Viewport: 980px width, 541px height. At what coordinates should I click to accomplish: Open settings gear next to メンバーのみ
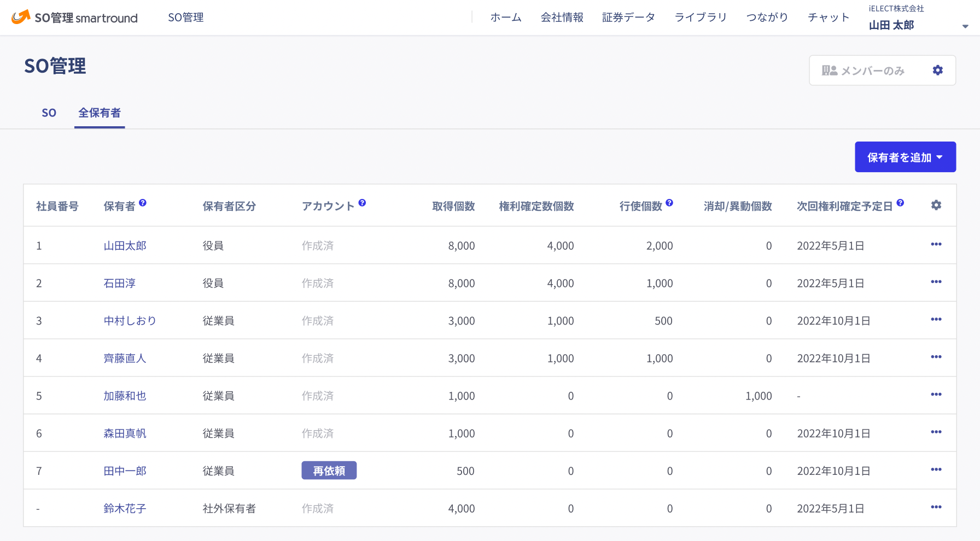pos(937,70)
